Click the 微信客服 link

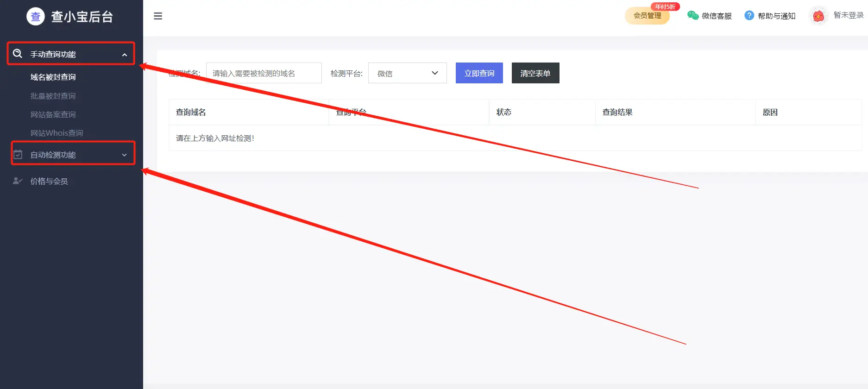(717, 16)
